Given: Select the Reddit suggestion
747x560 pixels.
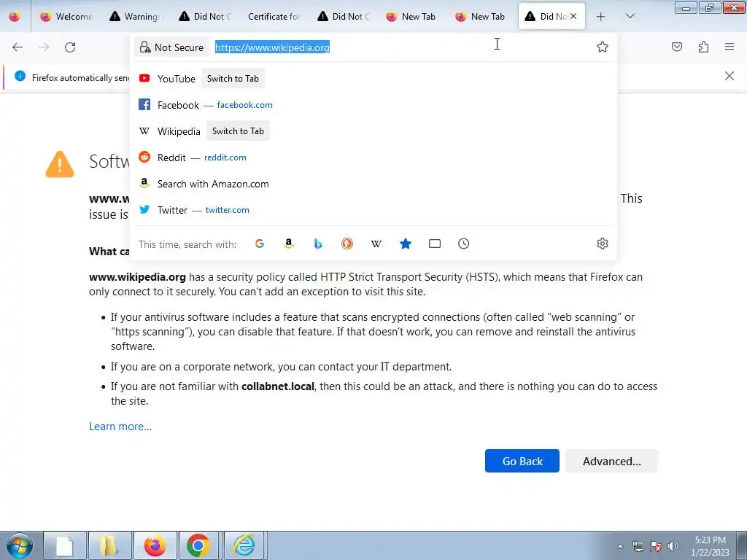Looking at the screenshot, I should [373, 157].
